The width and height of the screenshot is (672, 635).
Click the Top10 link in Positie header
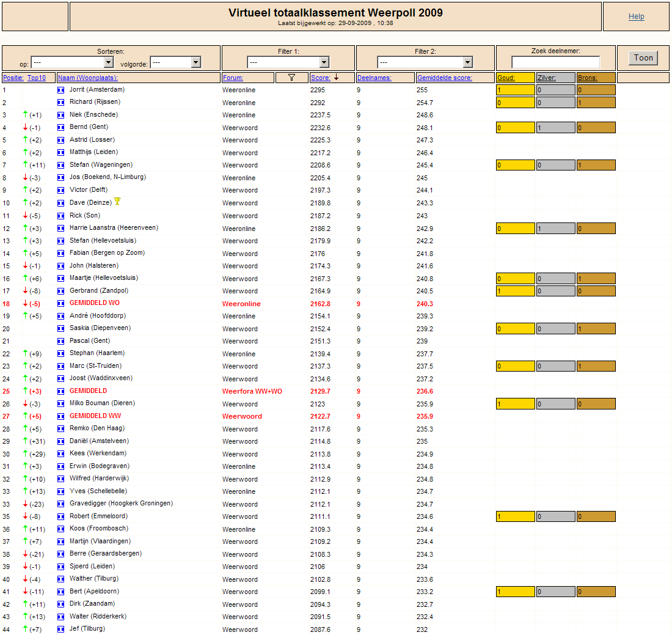pos(37,78)
